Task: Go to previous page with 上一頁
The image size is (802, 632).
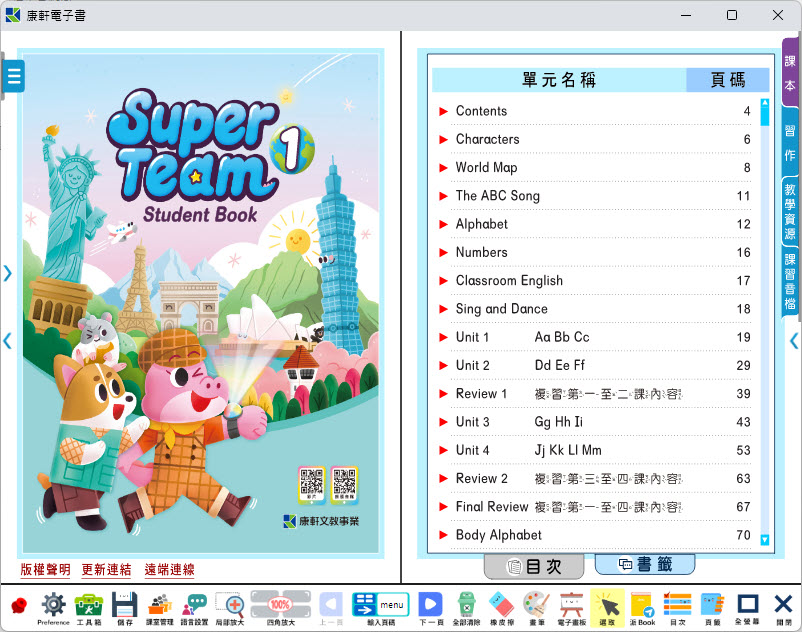Action: point(331,608)
